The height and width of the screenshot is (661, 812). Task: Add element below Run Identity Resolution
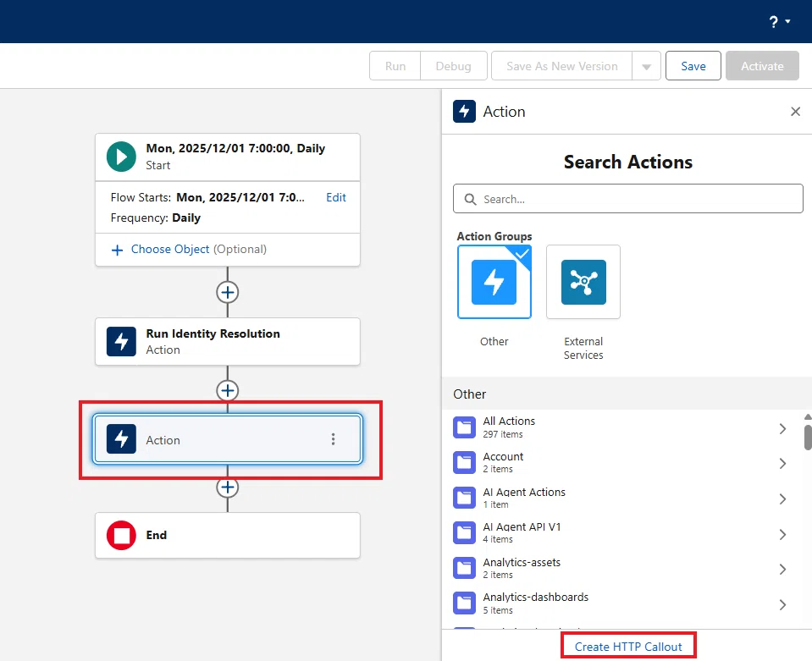[227, 390]
